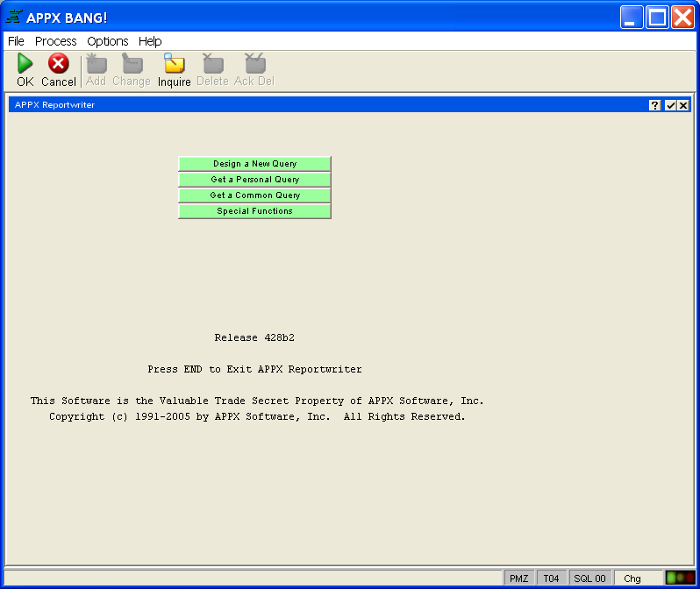Click the Add toolbar icon
Image resolution: width=700 pixels, height=589 pixels.
coord(96,63)
